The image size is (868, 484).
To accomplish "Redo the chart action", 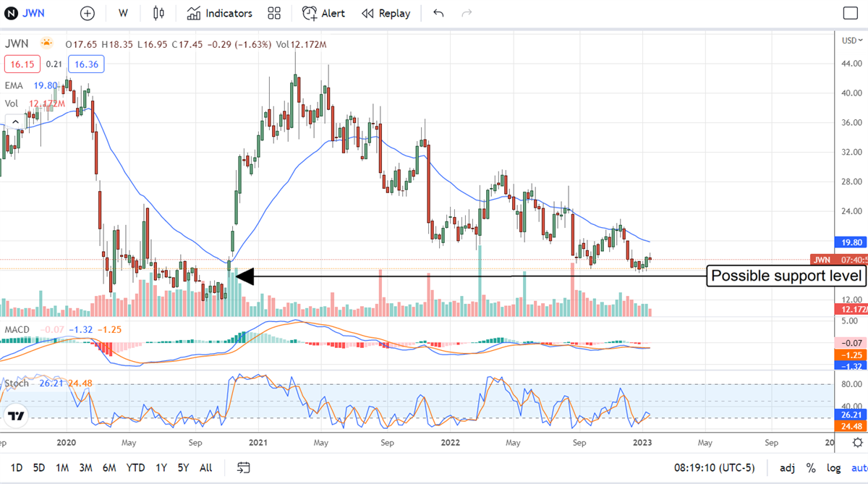I will point(467,13).
